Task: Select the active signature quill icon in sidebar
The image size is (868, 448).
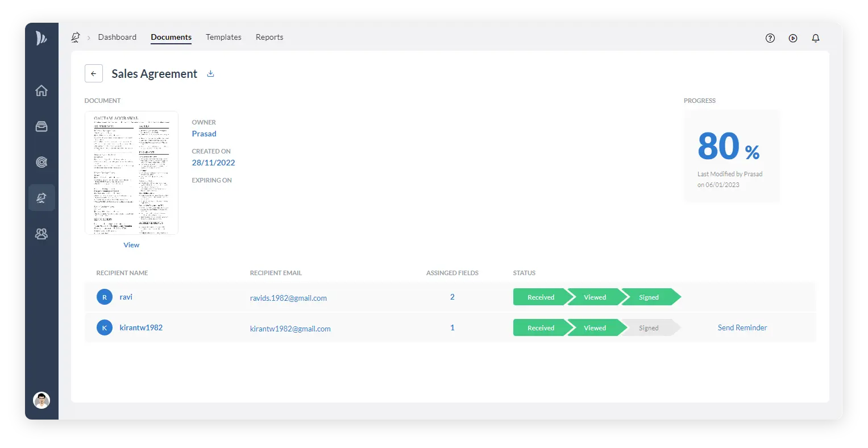Action: [x=41, y=197]
